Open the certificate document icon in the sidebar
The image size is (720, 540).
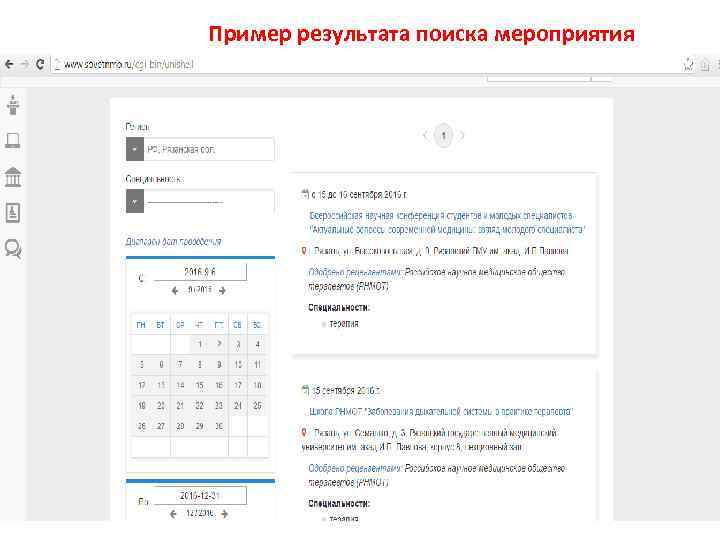click(x=13, y=213)
